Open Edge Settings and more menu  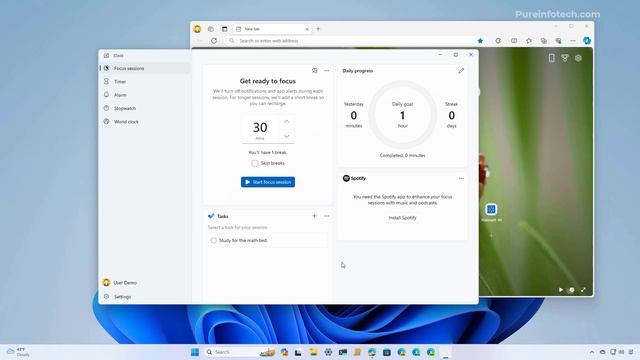coord(573,41)
